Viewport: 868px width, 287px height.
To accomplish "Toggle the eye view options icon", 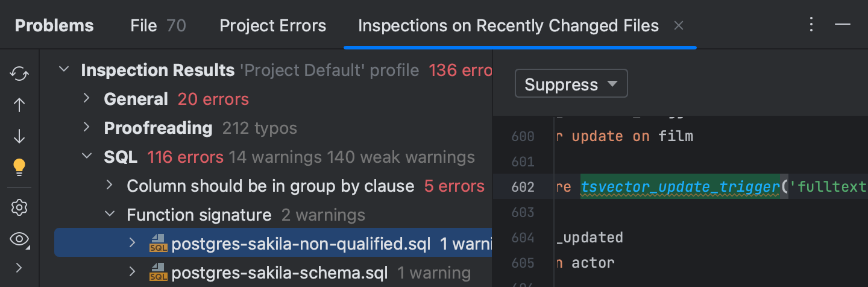I will point(19,239).
